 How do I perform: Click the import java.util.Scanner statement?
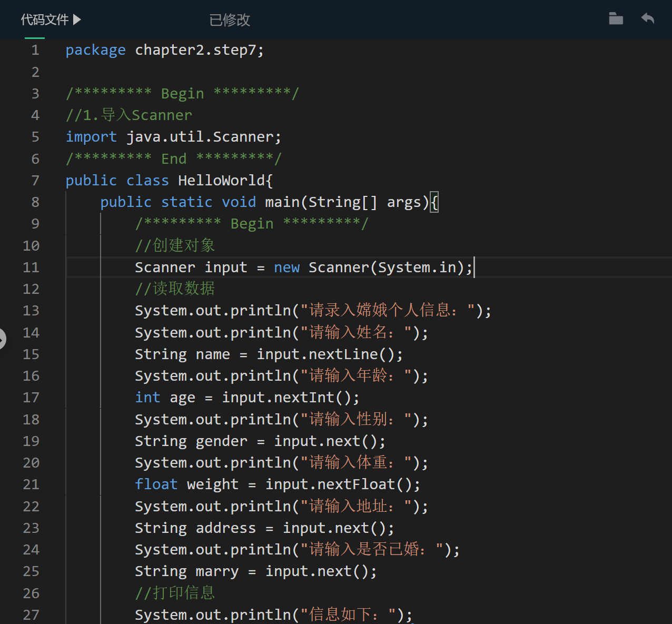(174, 136)
